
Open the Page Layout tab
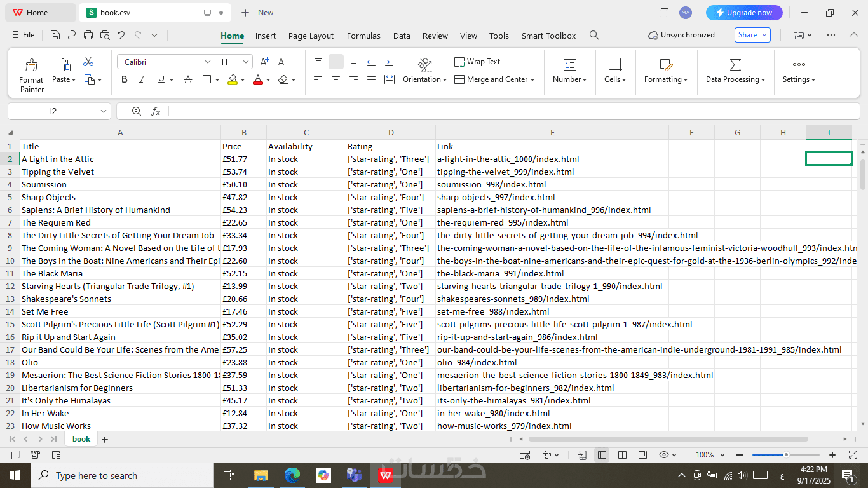click(311, 36)
